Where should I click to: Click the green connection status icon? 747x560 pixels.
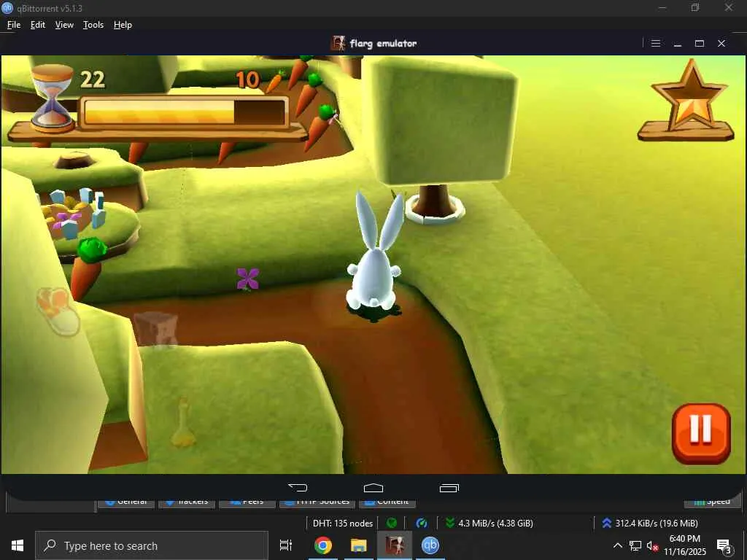coord(392,523)
